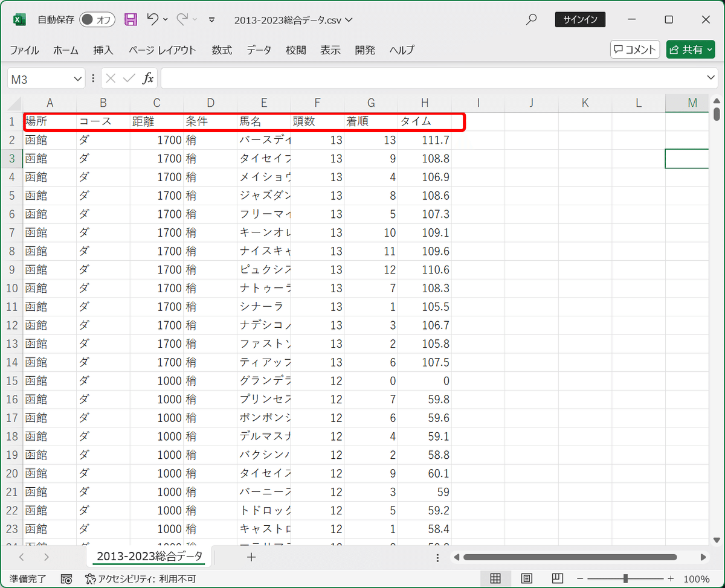
Task: Click the redo arrow icon
Action: (182, 19)
